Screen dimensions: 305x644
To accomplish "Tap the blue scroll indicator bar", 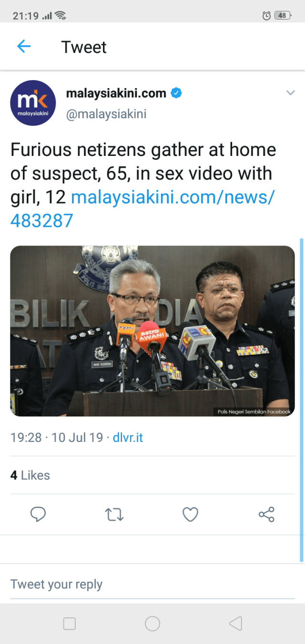I will click(301, 399).
